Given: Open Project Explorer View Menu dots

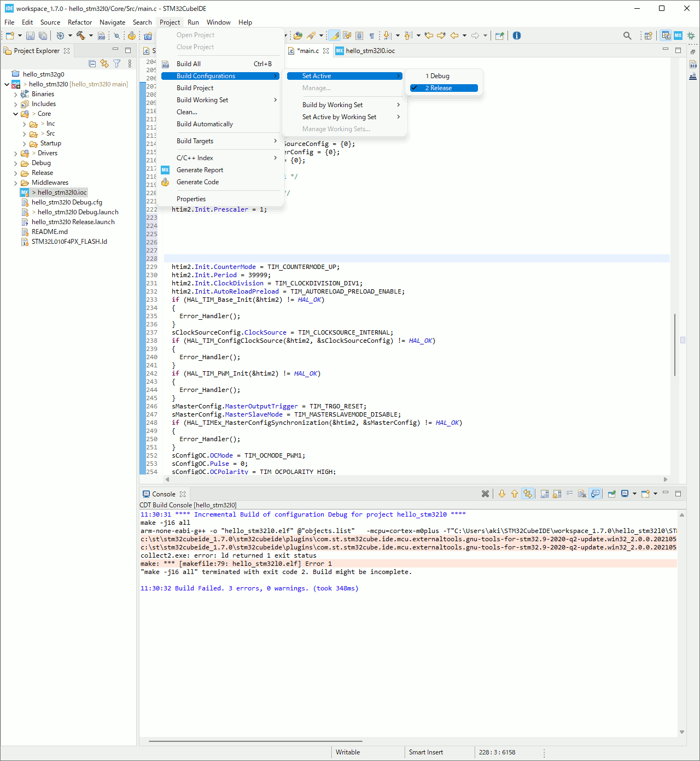Looking at the screenshot, I should (130, 64).
